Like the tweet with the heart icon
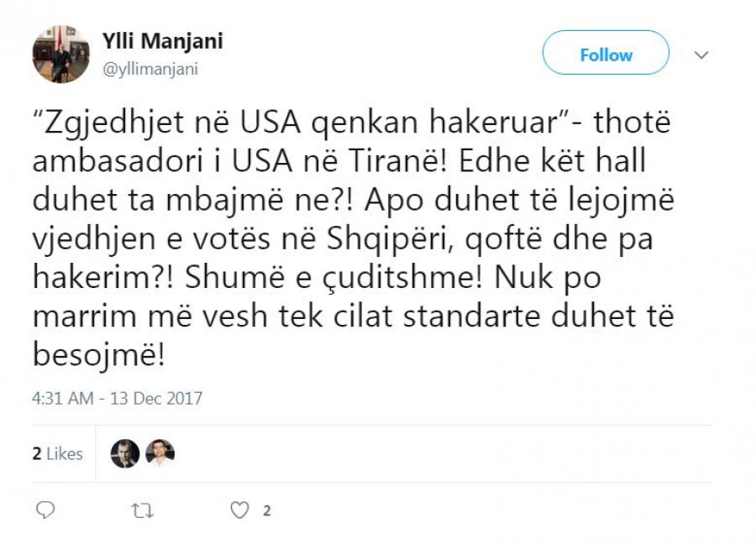756x544 pixels. 240,510
